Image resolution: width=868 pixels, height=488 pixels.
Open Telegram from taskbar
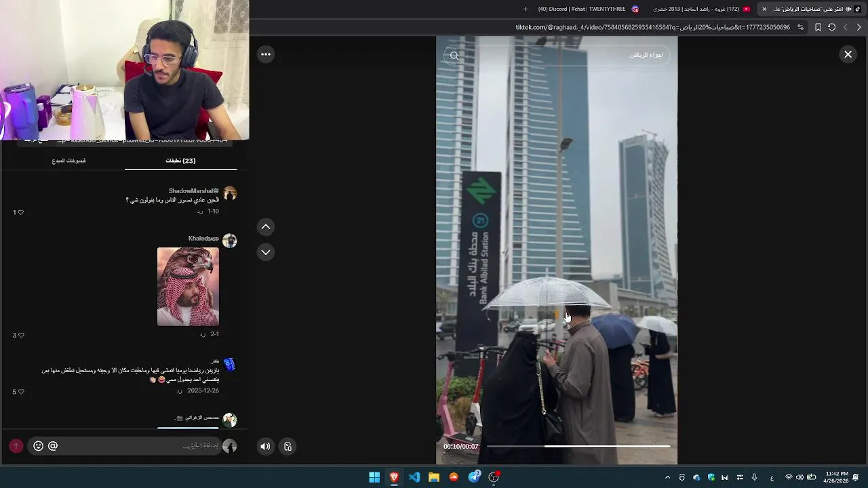tap(474, 477)
